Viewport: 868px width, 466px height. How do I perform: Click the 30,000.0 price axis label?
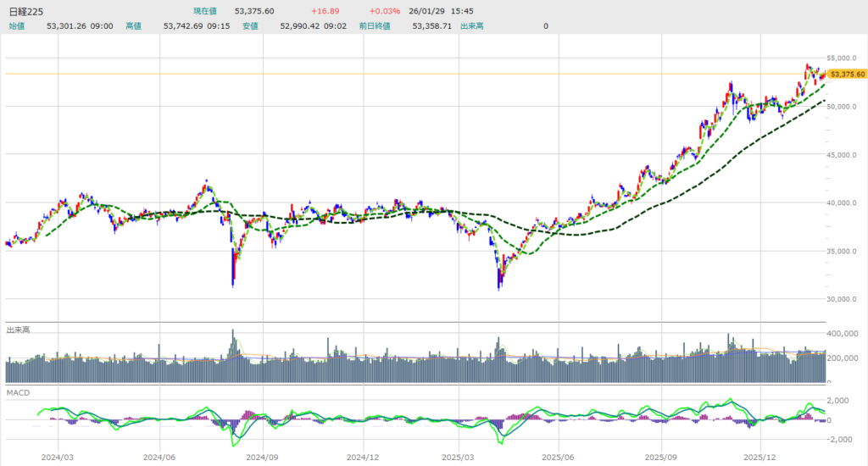coord(847,300)
